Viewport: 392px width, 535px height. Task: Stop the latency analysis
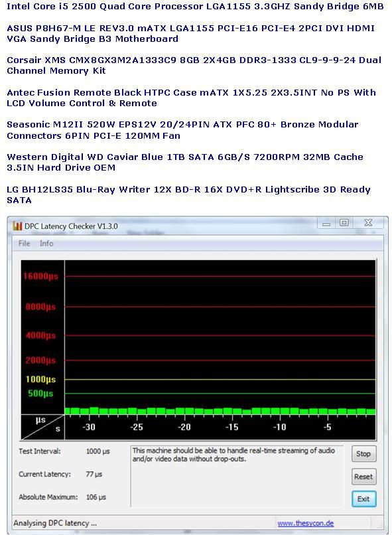[x=363, y=454]
